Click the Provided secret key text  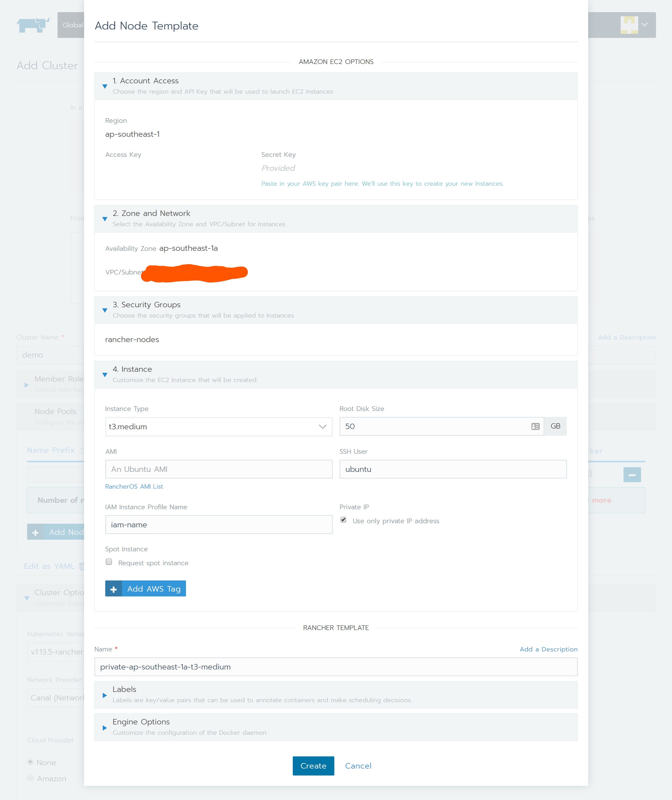click(x=278, y=168)
